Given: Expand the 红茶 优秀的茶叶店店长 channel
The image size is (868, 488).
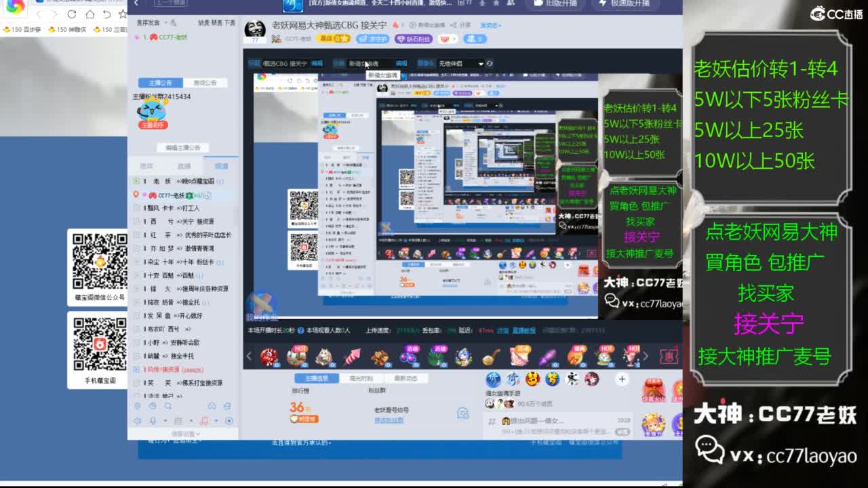Looking at the screenshot, I should [136, 235].
